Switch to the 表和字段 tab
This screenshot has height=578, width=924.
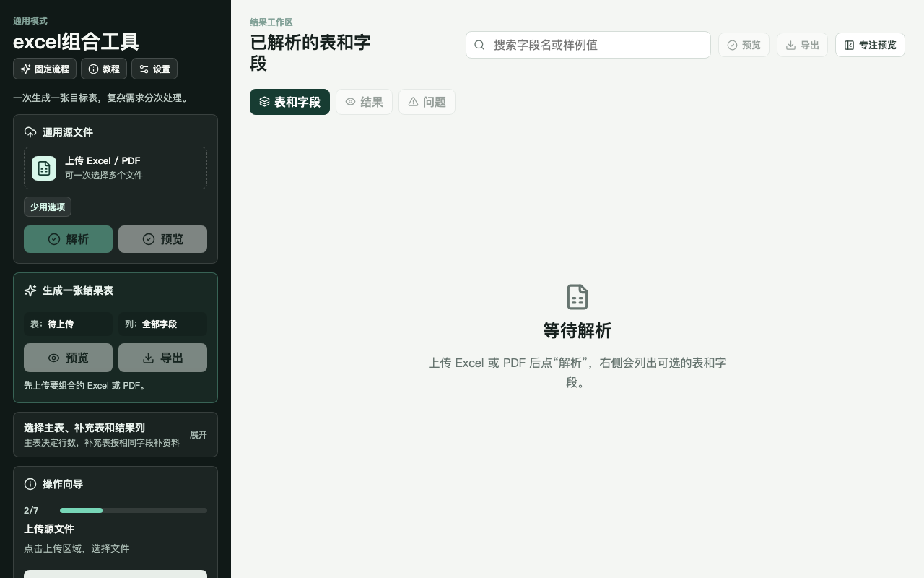289,102
